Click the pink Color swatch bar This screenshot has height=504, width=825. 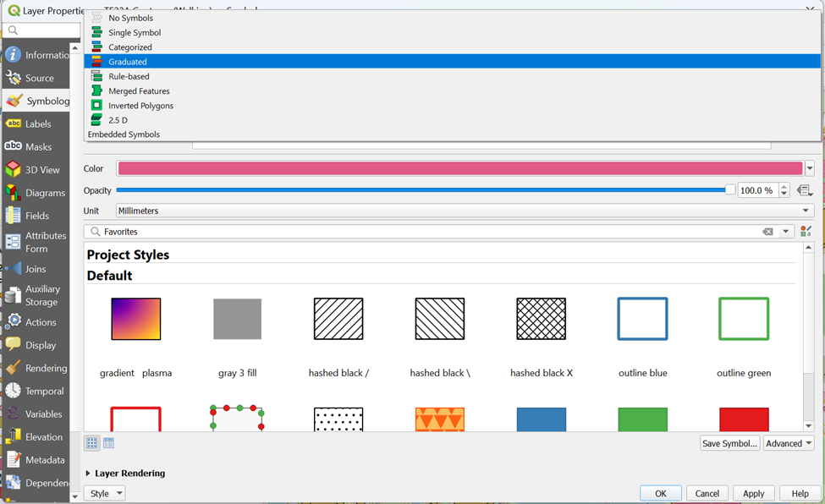point(459,168)
